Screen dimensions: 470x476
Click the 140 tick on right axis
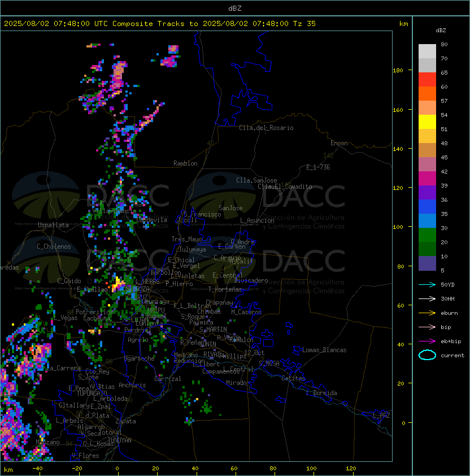tap(398, 149)
